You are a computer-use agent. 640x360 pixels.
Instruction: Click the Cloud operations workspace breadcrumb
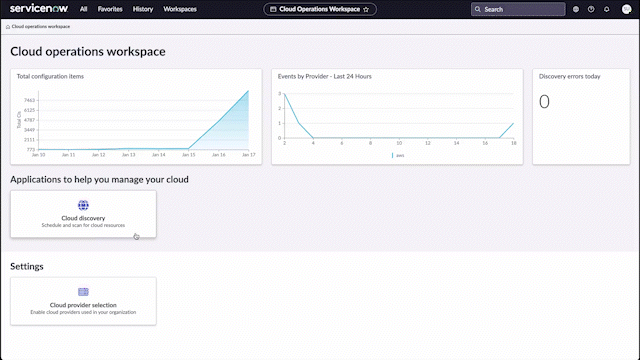pos(41,27)
